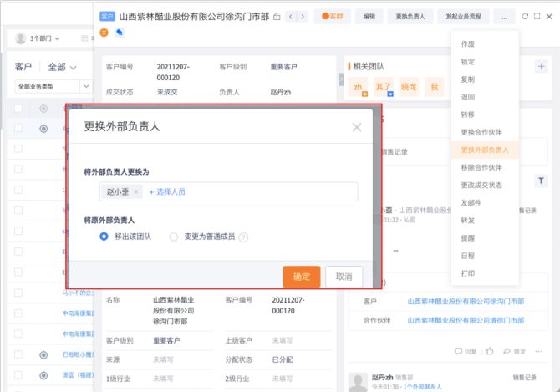Choose 打印 from the more menu
Image resolution: width=560 pixels, height=392 pixels.
point(468,272)
